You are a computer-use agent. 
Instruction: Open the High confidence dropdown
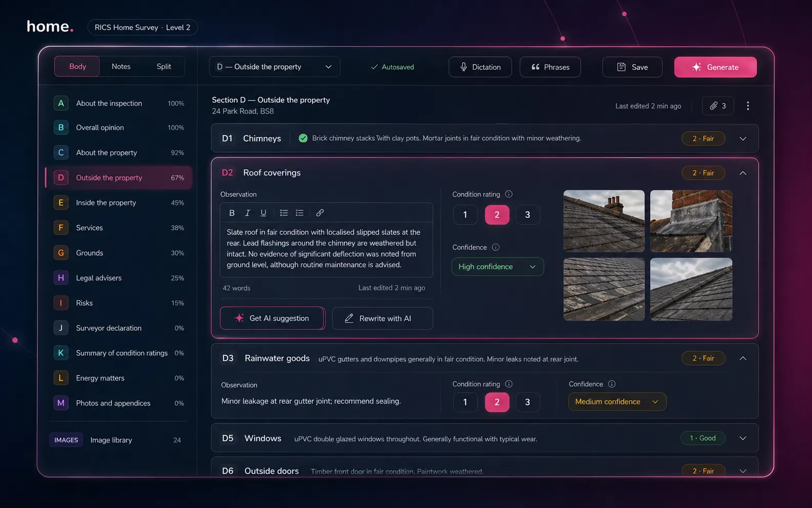point(497,267)
